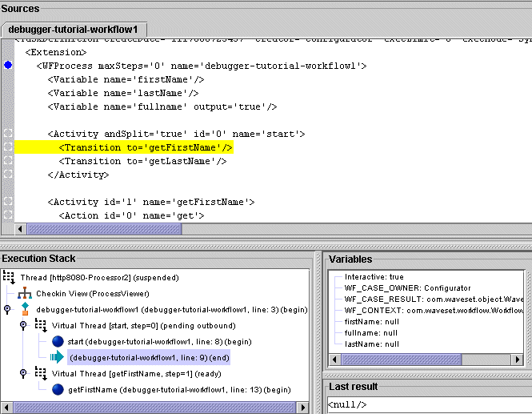Toggle blue breakpoint on WFProcess line

(8, 65)
